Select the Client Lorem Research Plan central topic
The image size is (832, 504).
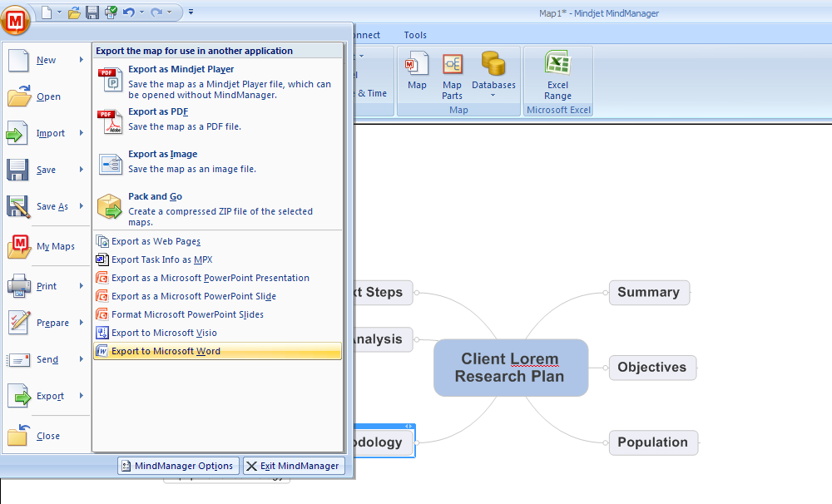(511, 368)
